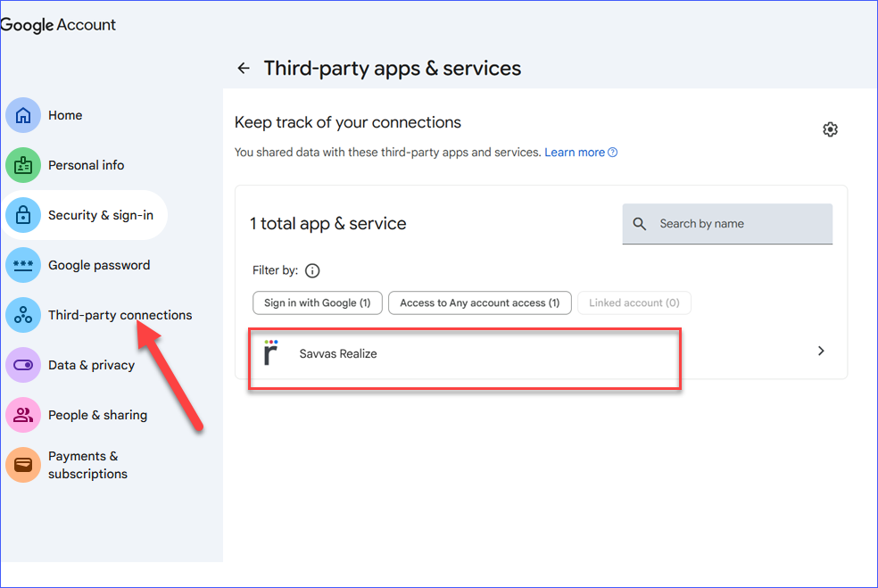Viewport: 878px width, 588px height.
Task: Filter by Sign in with Google
Action: [x=318, y=303]
